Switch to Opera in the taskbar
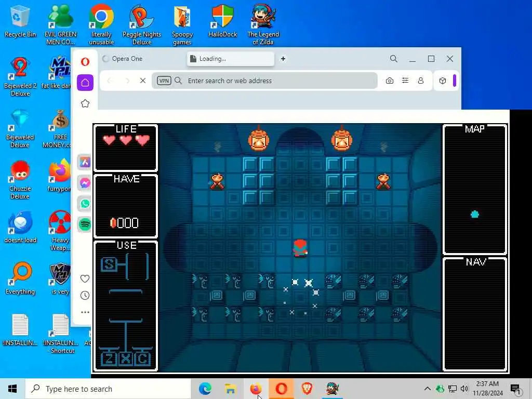 (x=281, y=389)
